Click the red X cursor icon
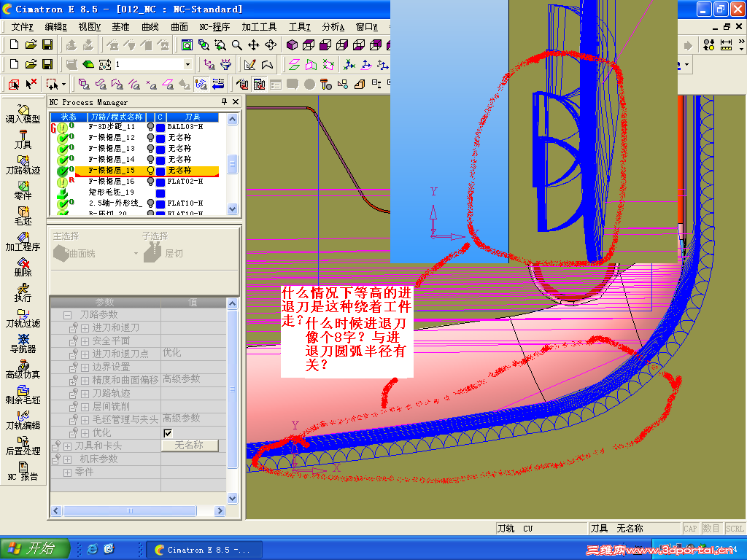747x560 pixels. 31,85
